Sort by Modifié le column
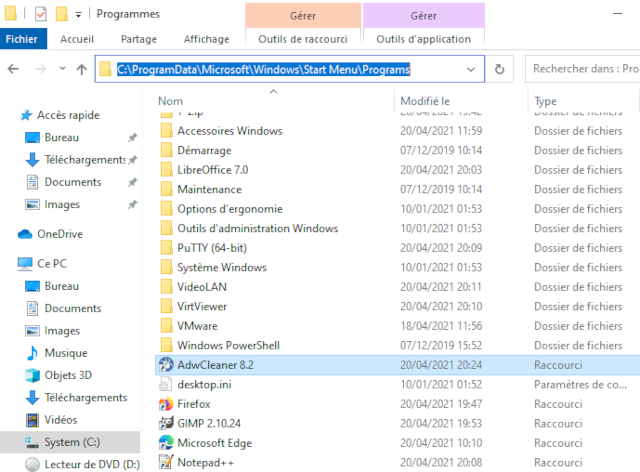Image resolution: width=640 pixels, height=472 pixels. pyautogui.click(x=425, y=101)
